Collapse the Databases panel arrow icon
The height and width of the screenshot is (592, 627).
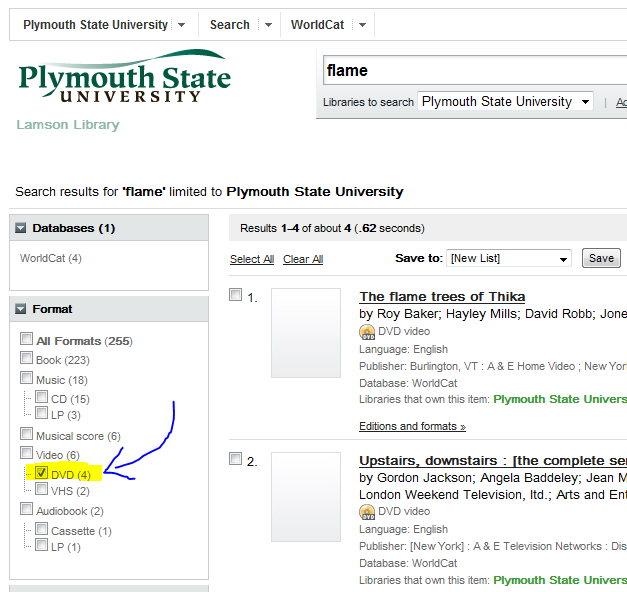pyautogui.click(x=20, y=228)
